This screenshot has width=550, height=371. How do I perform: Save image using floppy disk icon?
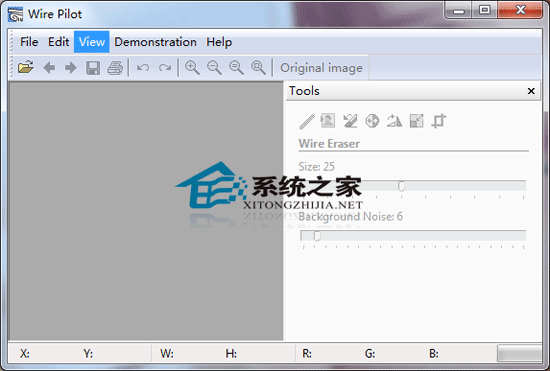tap(93, 68)
